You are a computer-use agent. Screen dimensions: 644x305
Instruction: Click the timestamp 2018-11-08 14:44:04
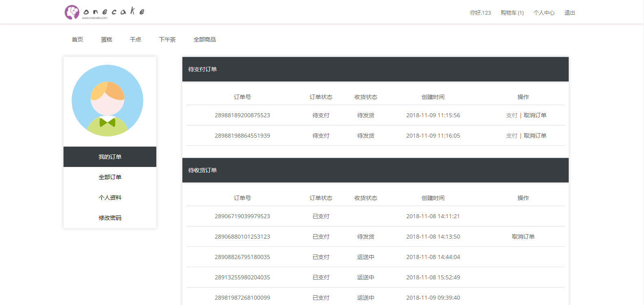[433, 257]
